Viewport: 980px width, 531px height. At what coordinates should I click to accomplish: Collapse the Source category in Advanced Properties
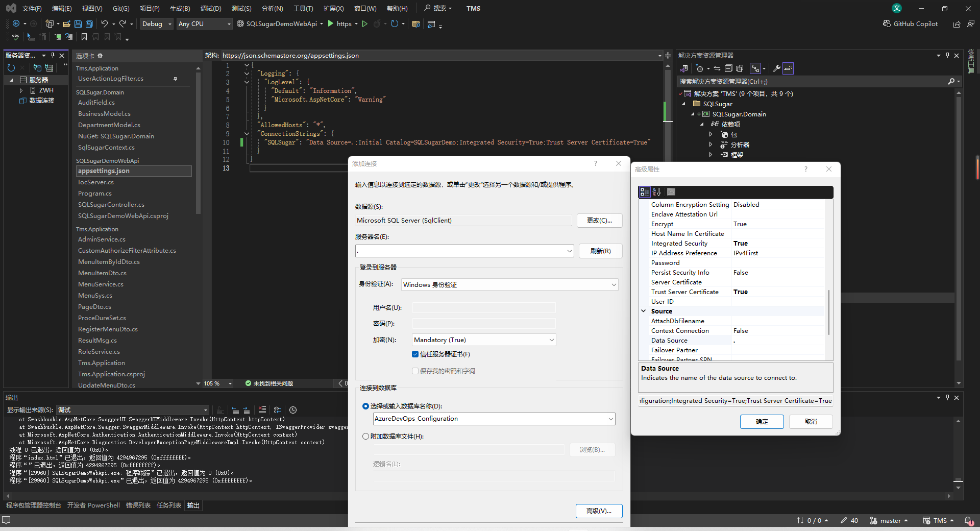pos(644,311)
